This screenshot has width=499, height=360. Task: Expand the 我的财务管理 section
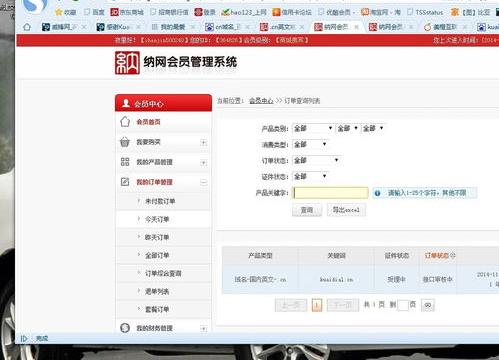203,329
